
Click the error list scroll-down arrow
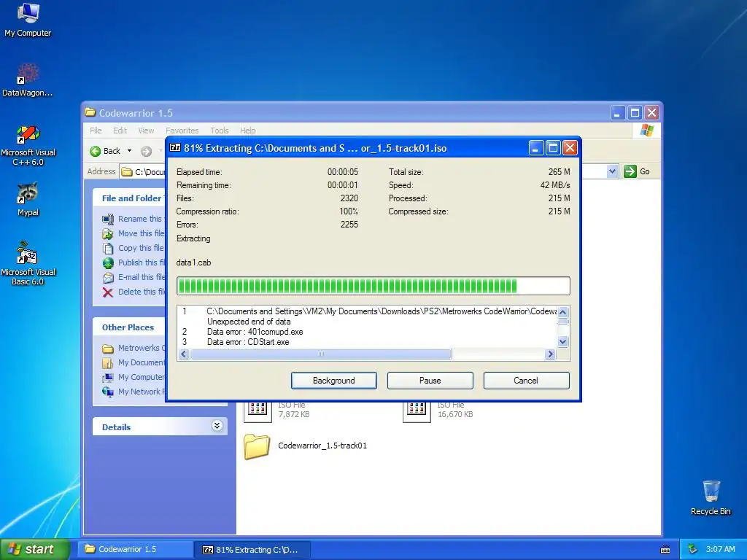pos(562,342)
